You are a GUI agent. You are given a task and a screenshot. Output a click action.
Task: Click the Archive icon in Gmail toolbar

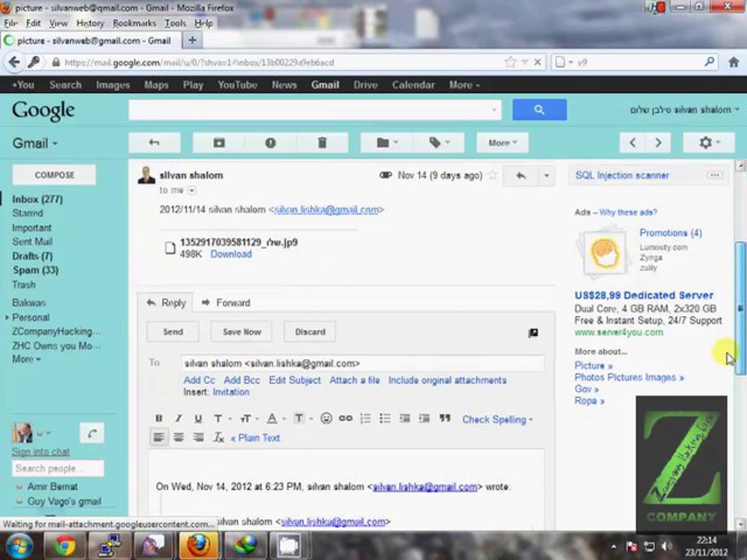tap(219, 143)
